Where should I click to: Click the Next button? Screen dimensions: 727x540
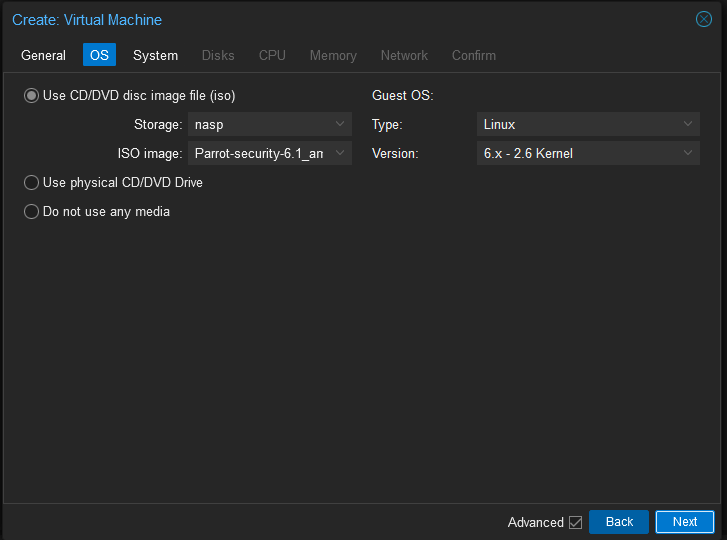(x=685, y=522)
